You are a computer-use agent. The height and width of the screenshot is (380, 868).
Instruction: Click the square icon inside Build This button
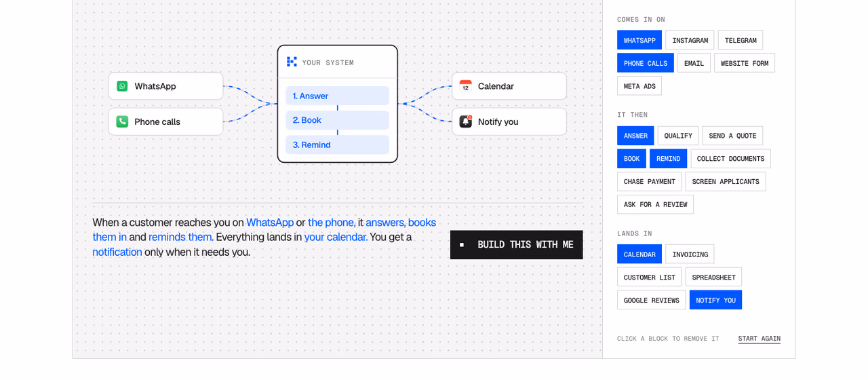point(462,245)
